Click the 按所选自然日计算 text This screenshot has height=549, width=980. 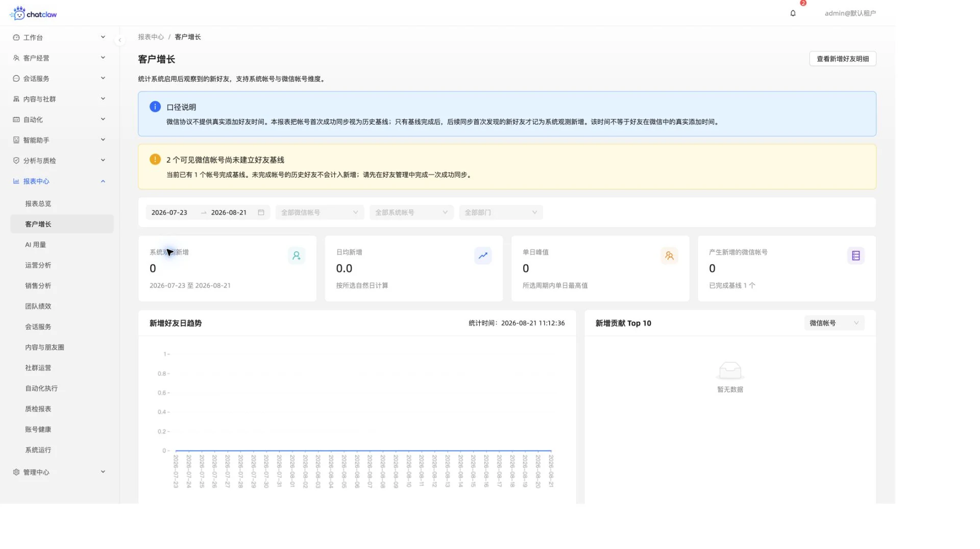362,285
